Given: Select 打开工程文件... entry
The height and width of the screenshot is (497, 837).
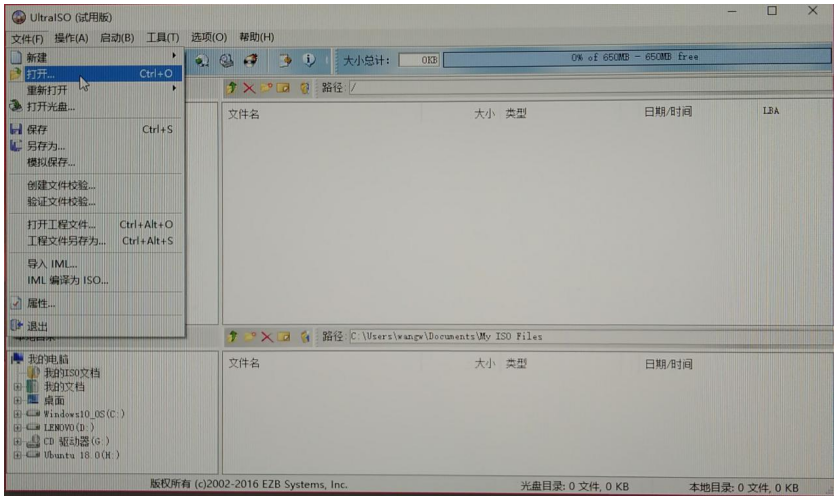Looking at the screenshot, I should tap(96, 224).
